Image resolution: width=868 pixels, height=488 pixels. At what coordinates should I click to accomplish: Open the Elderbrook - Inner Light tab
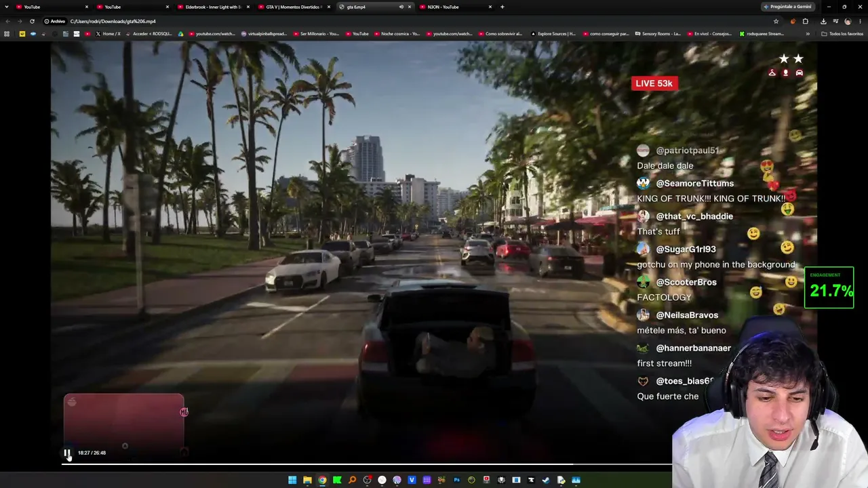pos(212,7)
